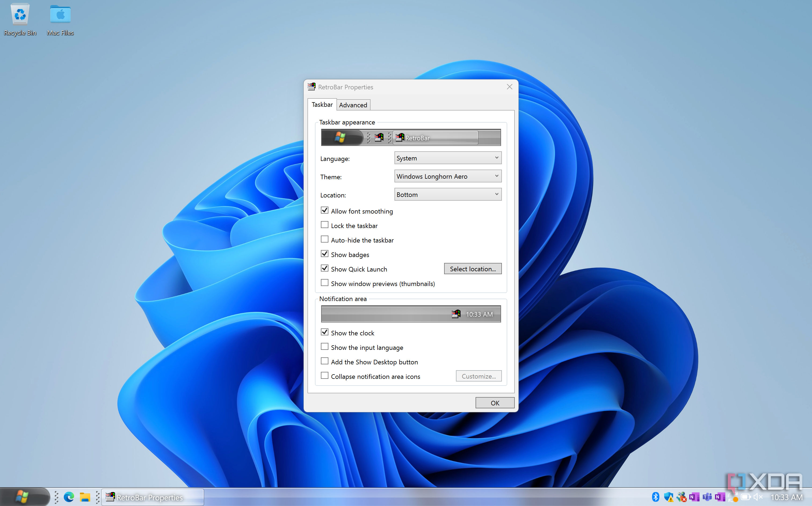Select the Taskbar tab
This screenshot has width=812, height=506.
[x=322, y=104]
